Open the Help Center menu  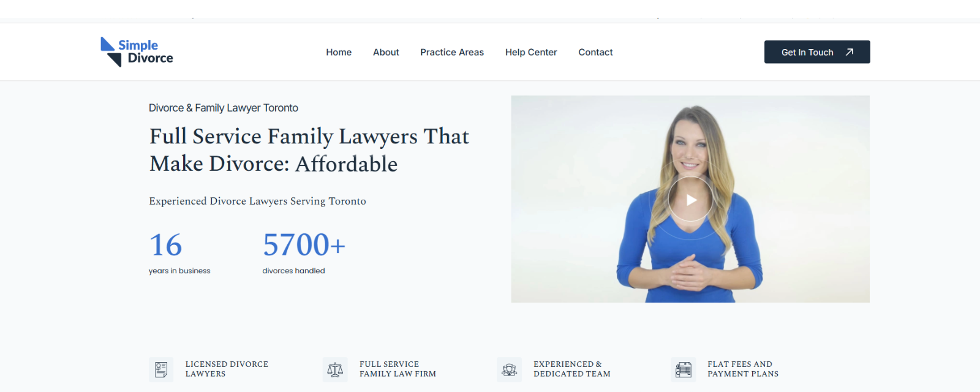[x=531, y=52]
